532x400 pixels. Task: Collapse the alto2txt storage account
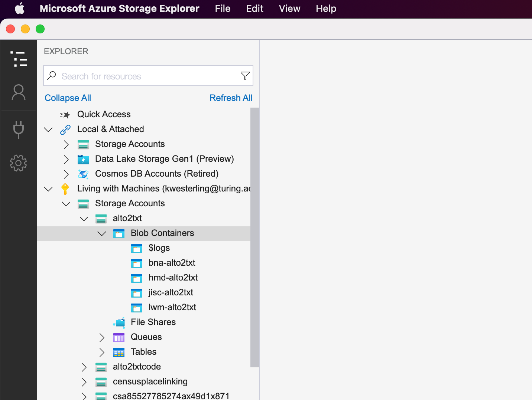point(84,219)
